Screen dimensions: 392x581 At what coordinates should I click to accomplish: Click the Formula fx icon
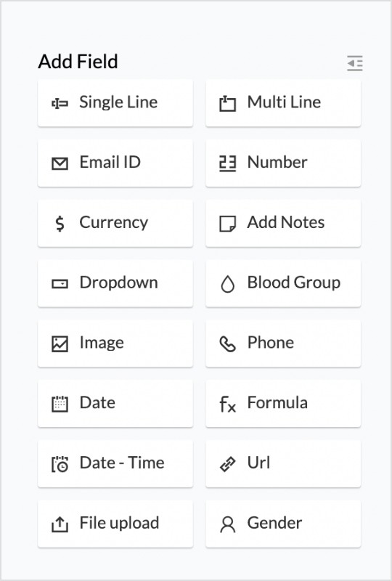(x=227, y=404)
